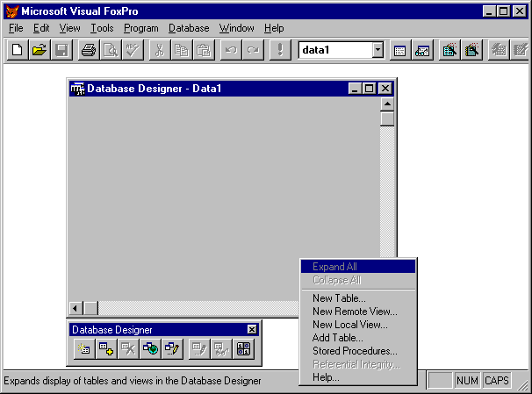Click the Run exclamation mark icon

pos(280,50)
